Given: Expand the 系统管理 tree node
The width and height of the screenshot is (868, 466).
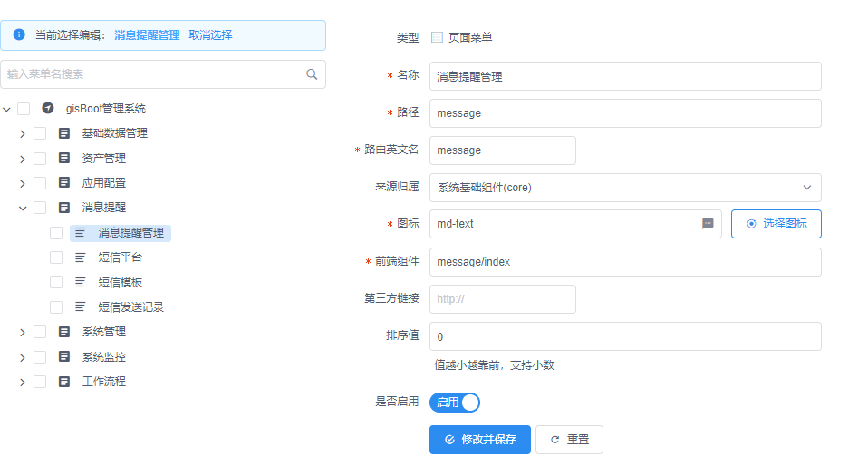Looking at the screenshot, I should coord(23,333).
